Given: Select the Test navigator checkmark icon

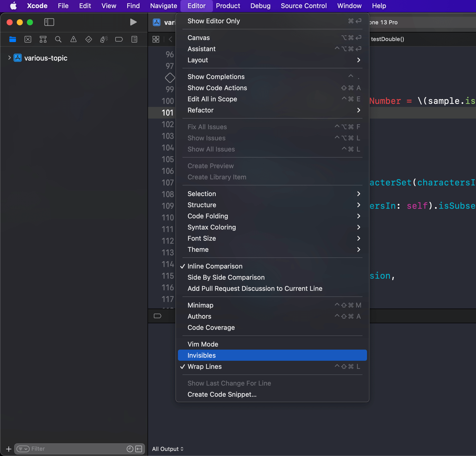Looking at the screenshot, I should 88,39.
